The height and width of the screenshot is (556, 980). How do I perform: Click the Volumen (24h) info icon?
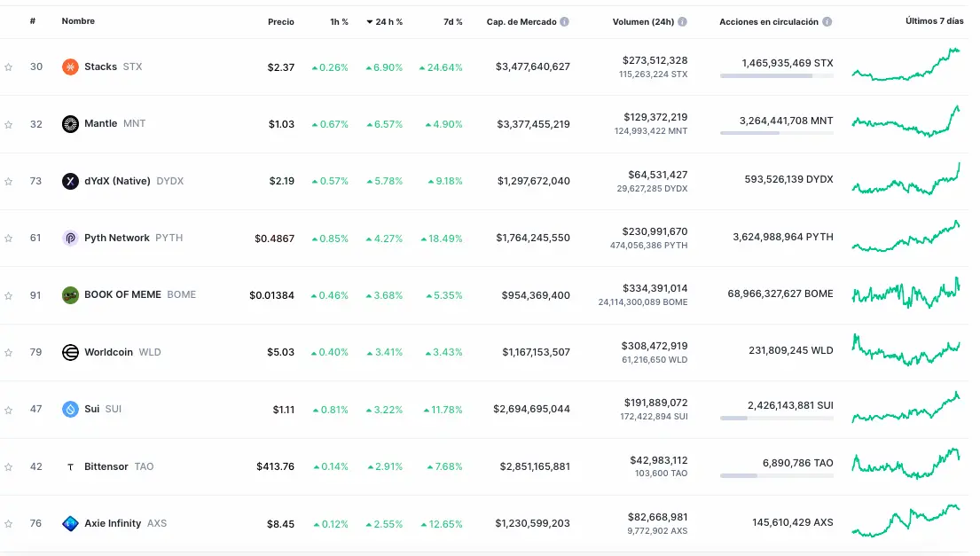click(x=682, y=21)
